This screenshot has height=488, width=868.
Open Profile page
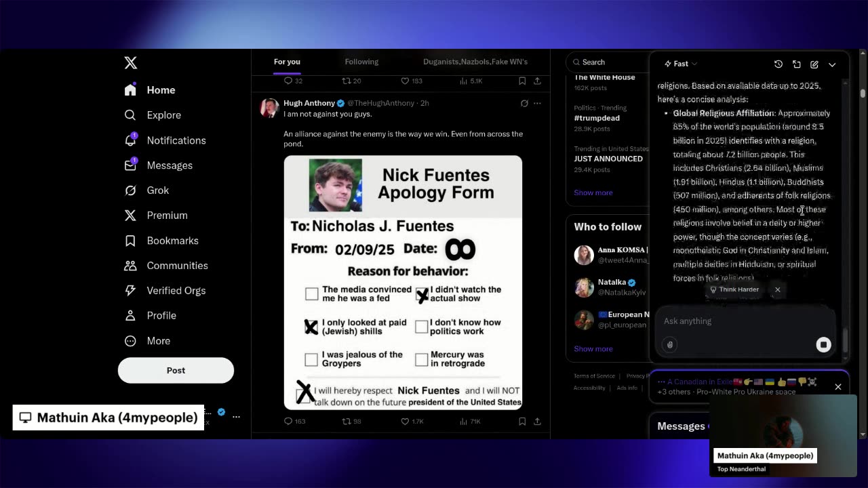(x=150, y=316)
